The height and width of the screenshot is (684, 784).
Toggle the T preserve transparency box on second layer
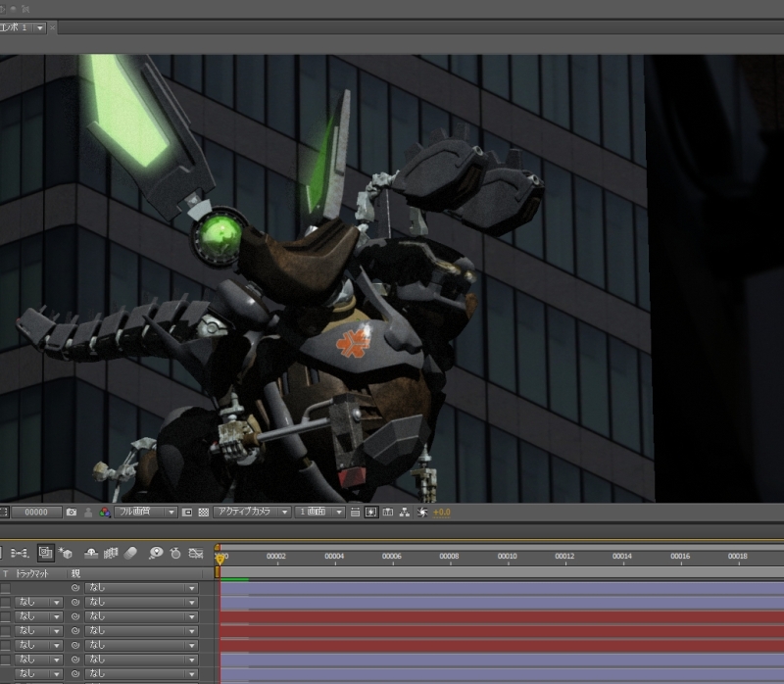pos(6,602)
